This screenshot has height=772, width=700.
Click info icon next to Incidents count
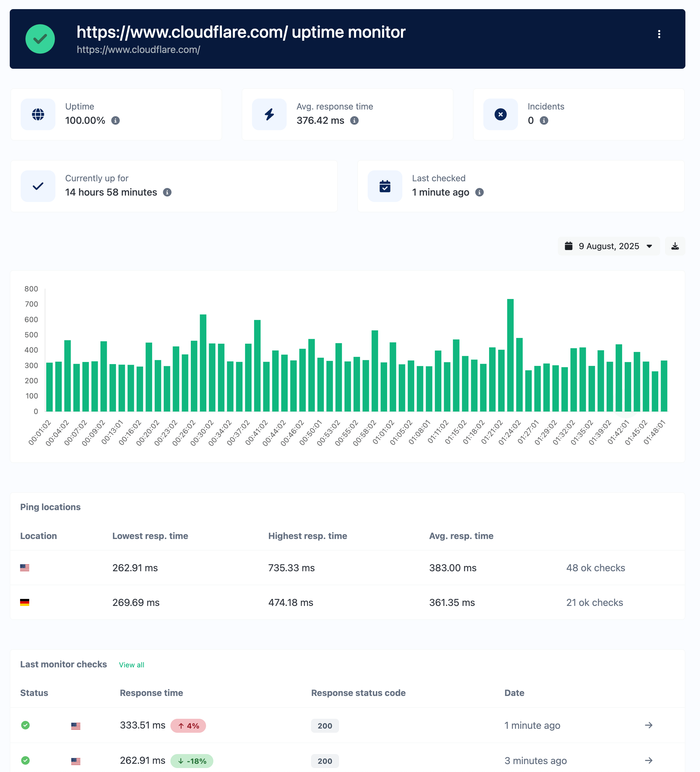click(544, 121)
